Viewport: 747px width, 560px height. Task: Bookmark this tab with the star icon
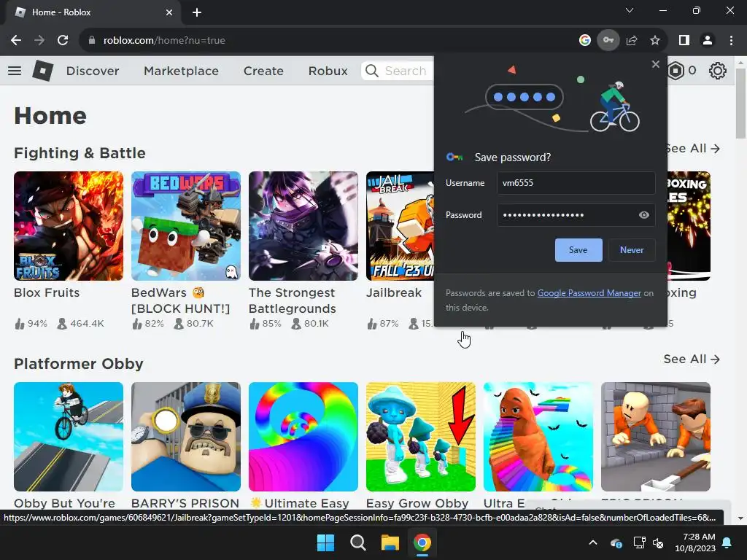655,41
